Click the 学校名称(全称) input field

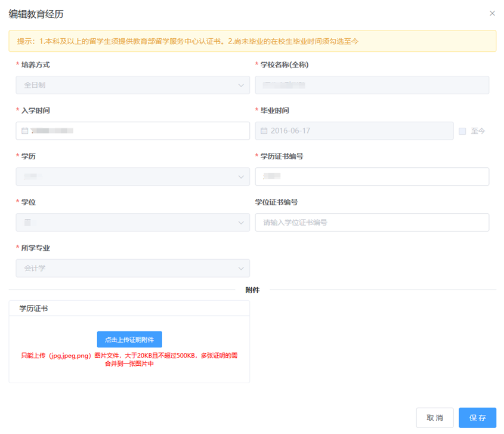tap(372, 85)
